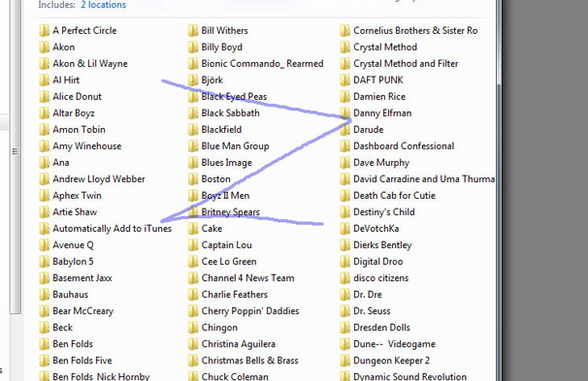The image size is (588, 381).
Task: Select the Dresden Dolls folder icon
Action: (345, 327)
